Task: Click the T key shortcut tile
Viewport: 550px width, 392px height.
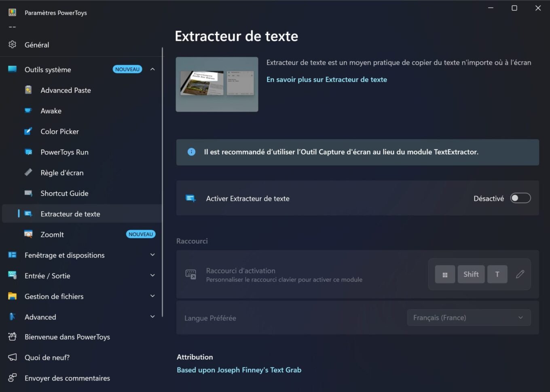Action: (x=497, y=274)
